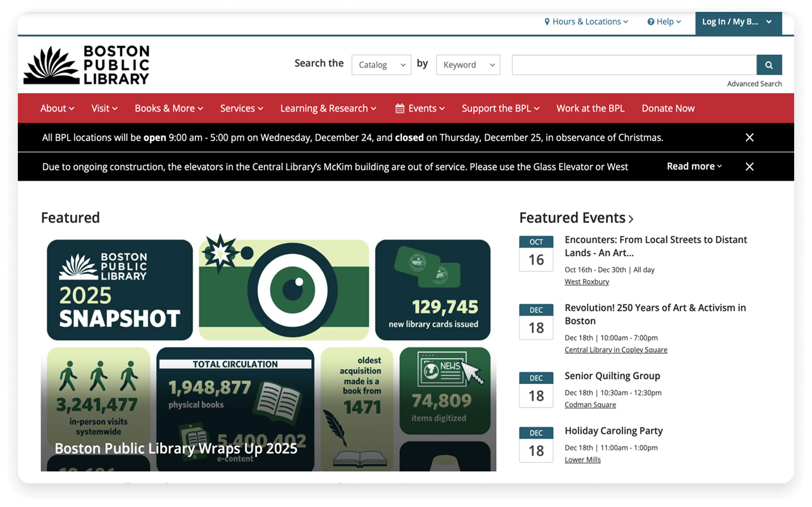Close the elevator construction notice
This screenshot has height=507, width=812.
749,167
